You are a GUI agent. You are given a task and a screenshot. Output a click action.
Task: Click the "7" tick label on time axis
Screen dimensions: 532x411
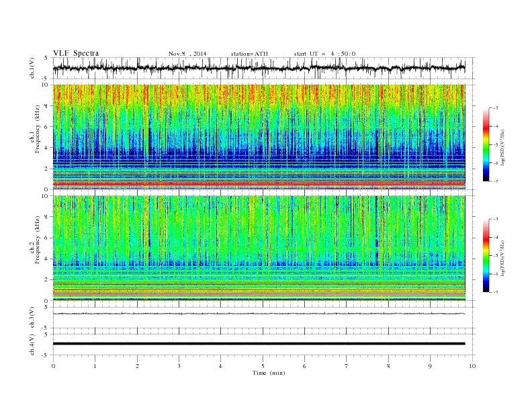click(x=346, y=366)
